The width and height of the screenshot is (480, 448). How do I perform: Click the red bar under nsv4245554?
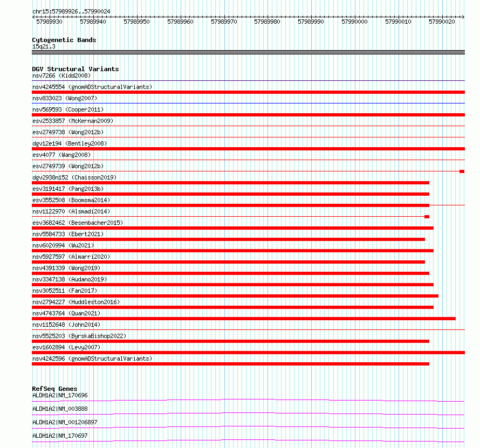point(248,92)
